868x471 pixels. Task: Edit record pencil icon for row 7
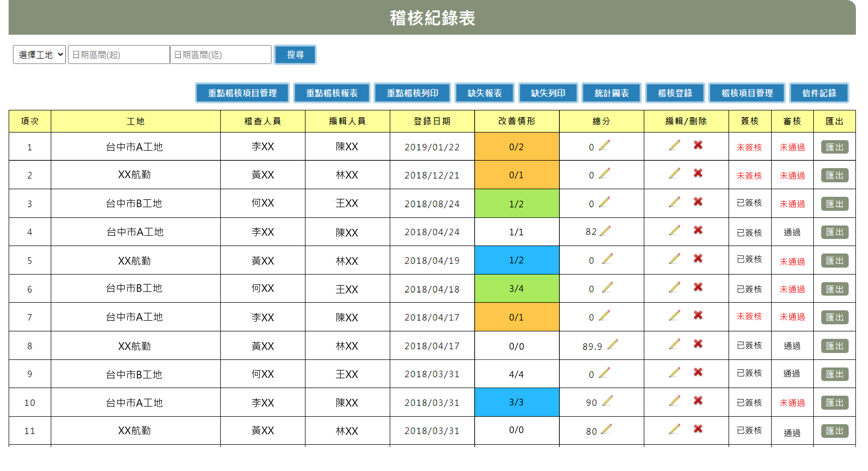[675, 315]
